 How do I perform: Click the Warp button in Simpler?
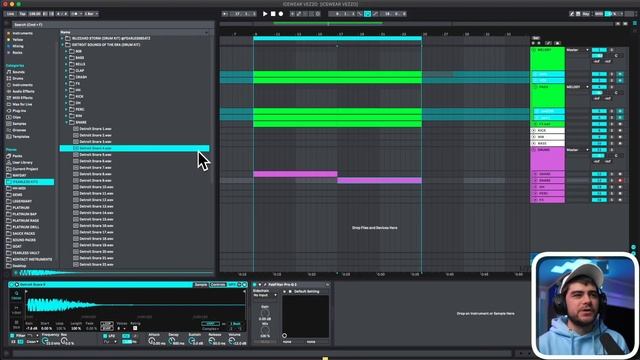coord(211,324)
